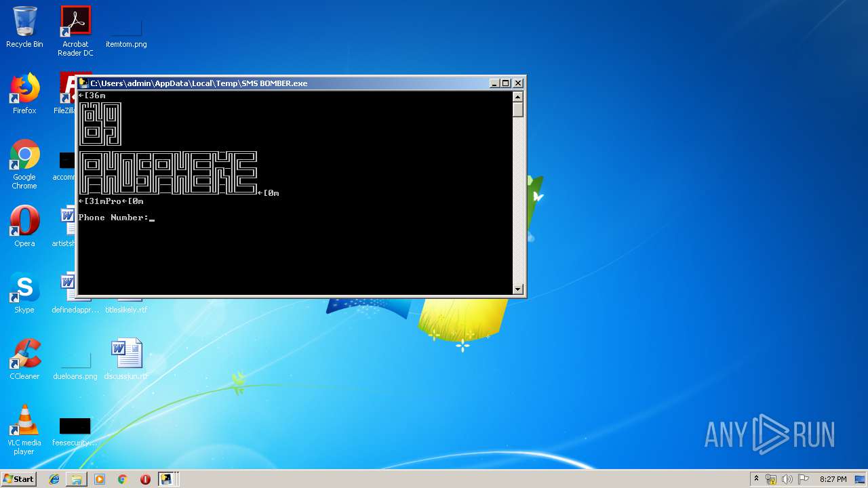This screenshot has height=488, width=868.
Task: Open the console window system menu icon
Action: [83, 83]
